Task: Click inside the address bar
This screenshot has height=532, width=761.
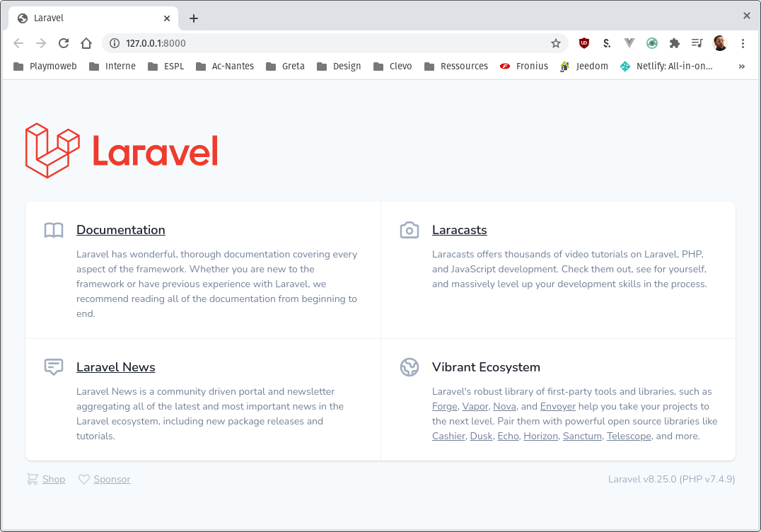Action: 283,42
